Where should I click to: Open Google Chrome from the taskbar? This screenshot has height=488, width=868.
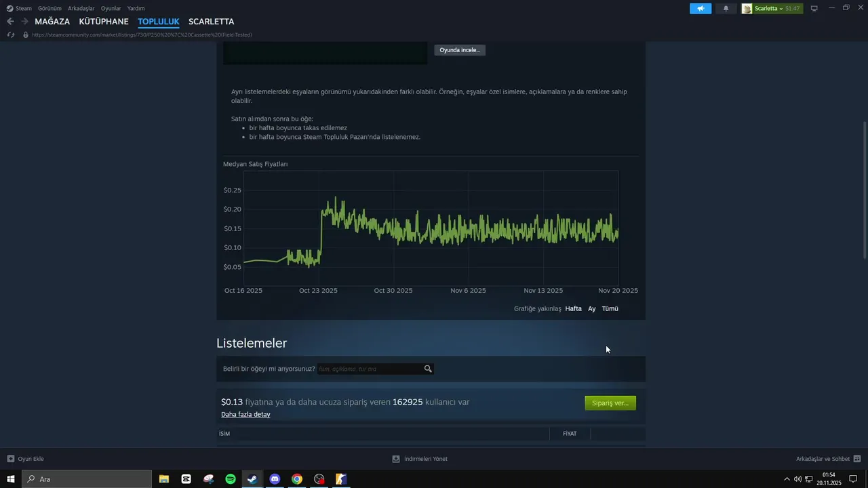297,479
